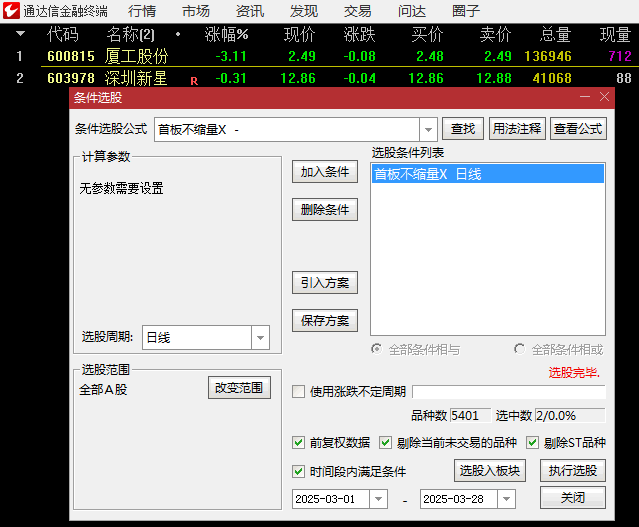The height and width of the screenshot is (527, 639).
Task: Open 圈子 menu
Action: [466, 11]
